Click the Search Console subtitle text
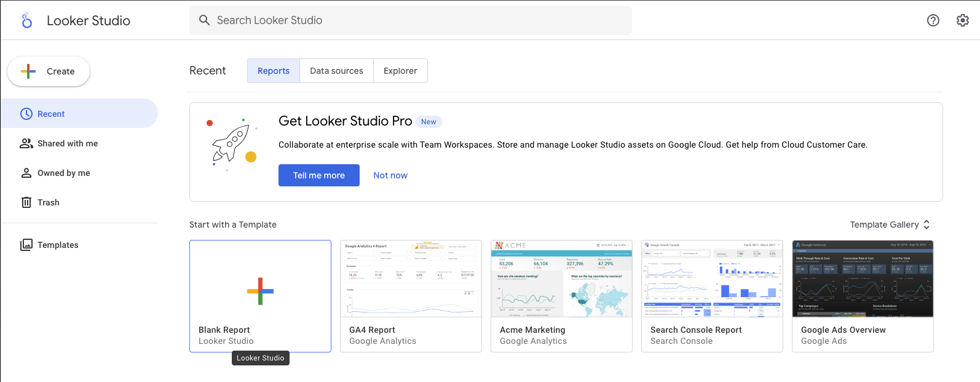 pos(681,341)
